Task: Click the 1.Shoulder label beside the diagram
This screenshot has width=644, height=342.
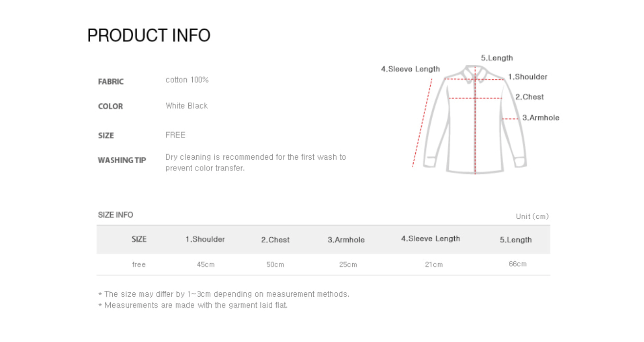Action: click(527, 77)
